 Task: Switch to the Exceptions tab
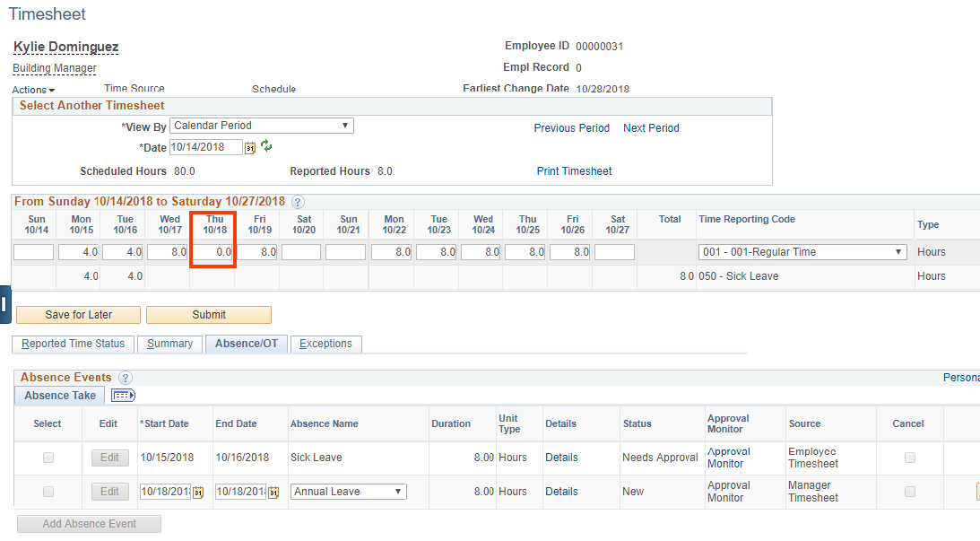click(325, 344)
